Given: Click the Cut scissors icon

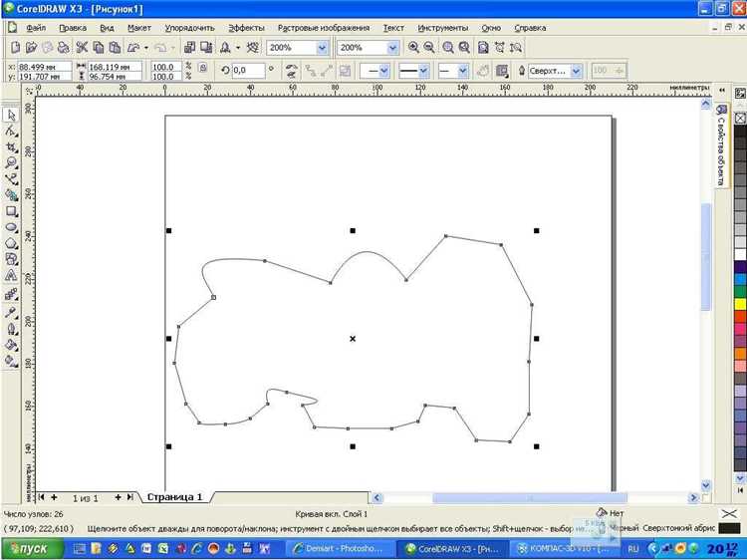Looking at the screenshot, I should point(82,47).
